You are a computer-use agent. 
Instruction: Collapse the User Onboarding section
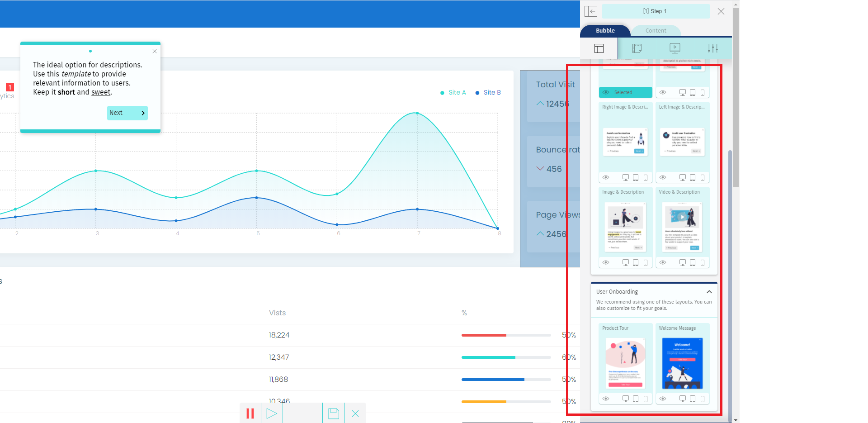coord(709,292)
